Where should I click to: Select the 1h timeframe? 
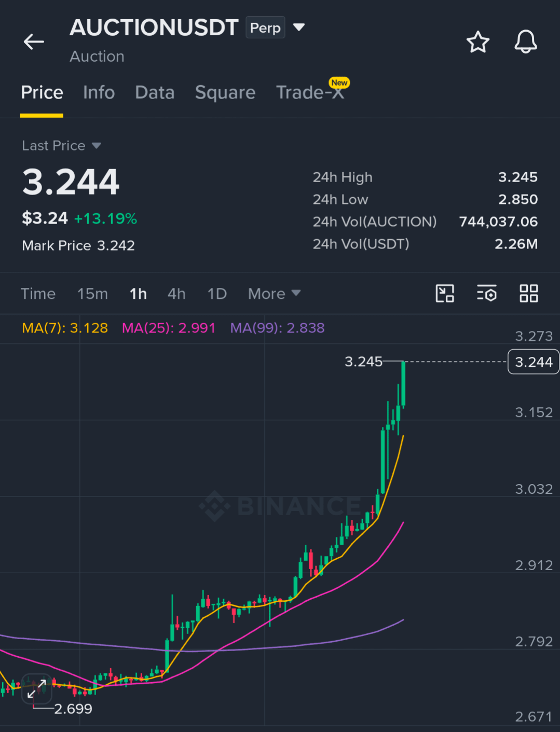point(138,294)
